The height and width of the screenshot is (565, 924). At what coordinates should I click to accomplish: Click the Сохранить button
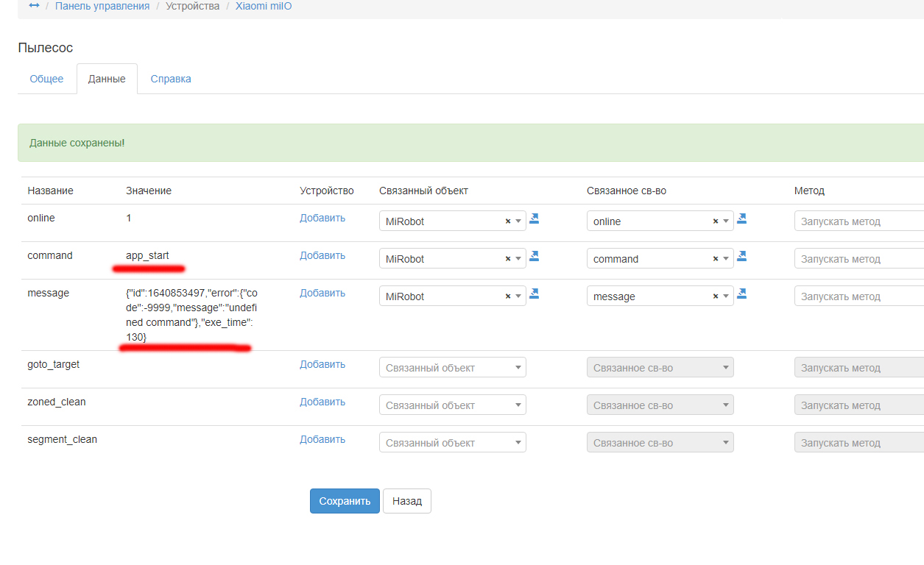tap(345, 501)
